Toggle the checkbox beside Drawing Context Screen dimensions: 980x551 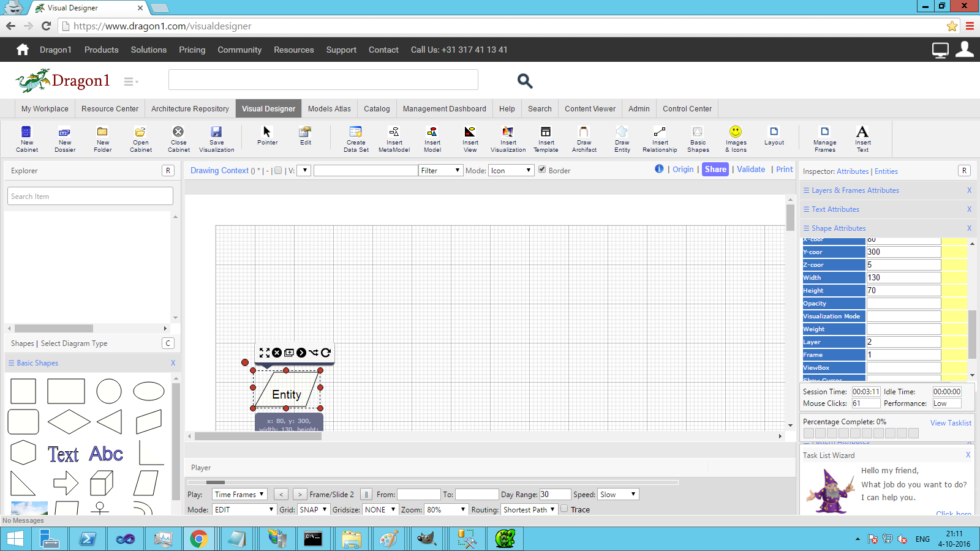(x=278, y=171)
